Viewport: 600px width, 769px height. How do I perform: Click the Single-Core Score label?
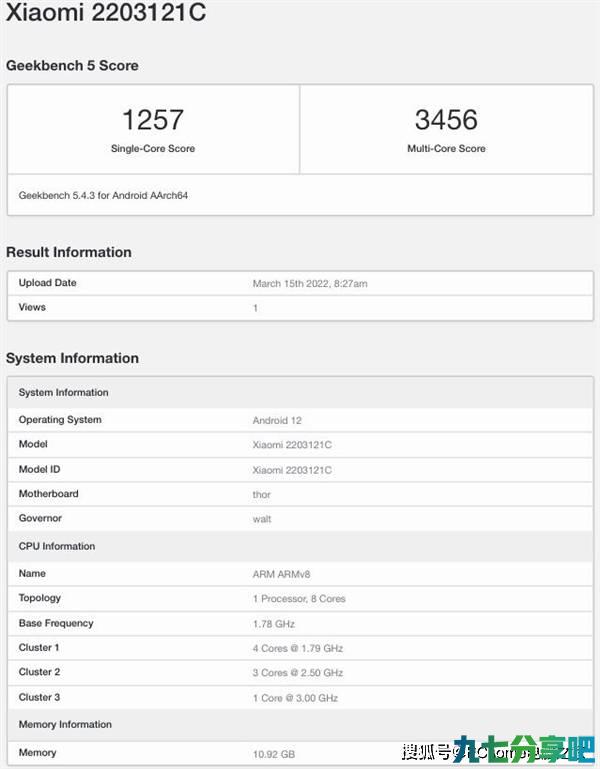(153, 149)
